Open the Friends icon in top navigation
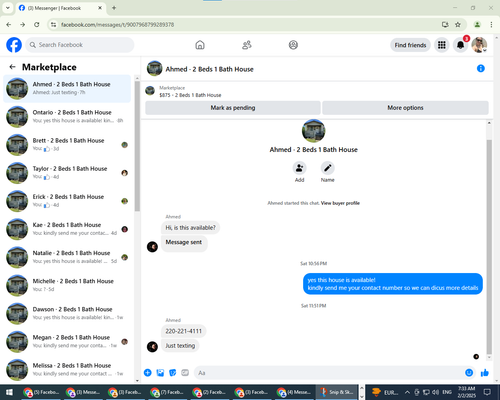 246,45
